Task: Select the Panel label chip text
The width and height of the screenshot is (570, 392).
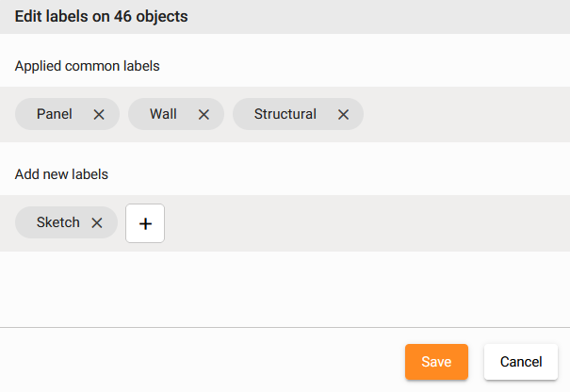Action: click(55, 114)
